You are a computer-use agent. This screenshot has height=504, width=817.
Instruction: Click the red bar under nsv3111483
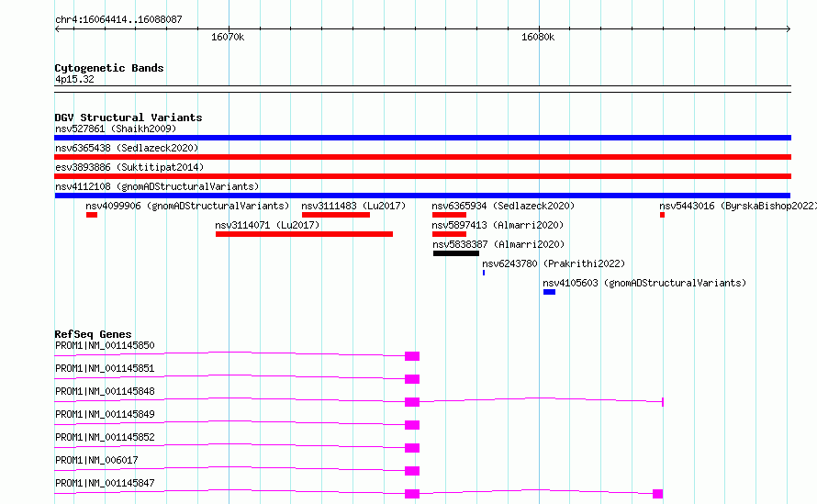pos(336,215)
